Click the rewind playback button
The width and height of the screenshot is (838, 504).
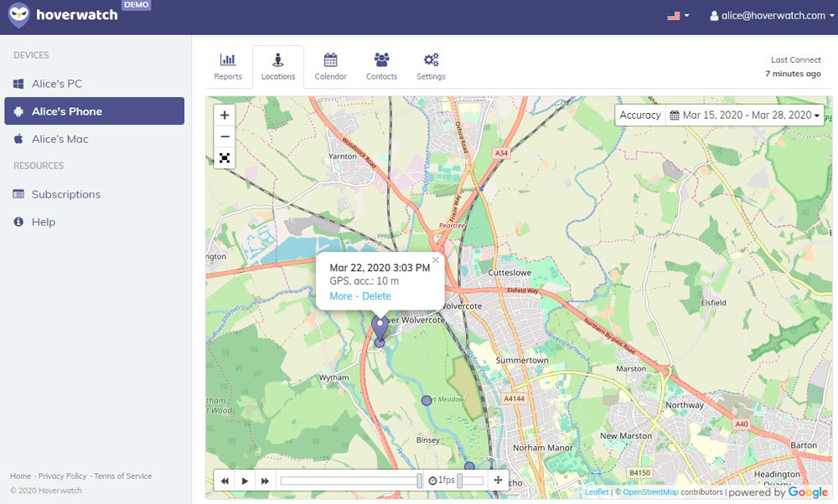(225, 481)
